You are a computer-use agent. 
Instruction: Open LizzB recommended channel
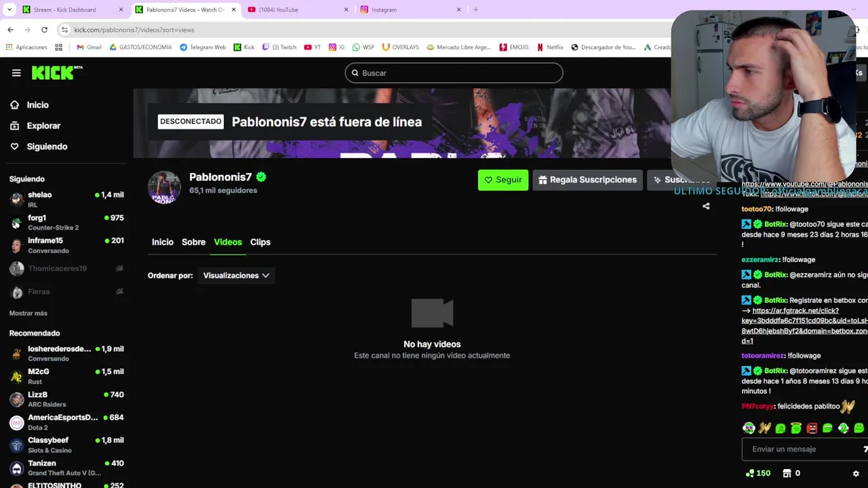point(66,399)
